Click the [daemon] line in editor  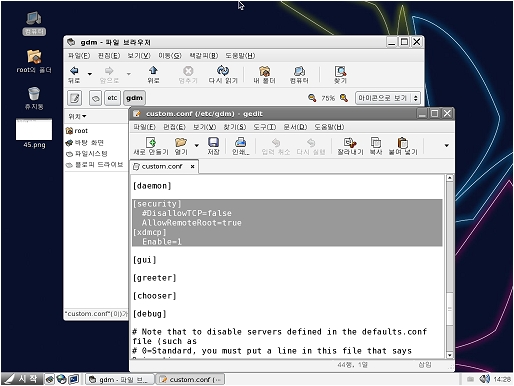(152, 186)
